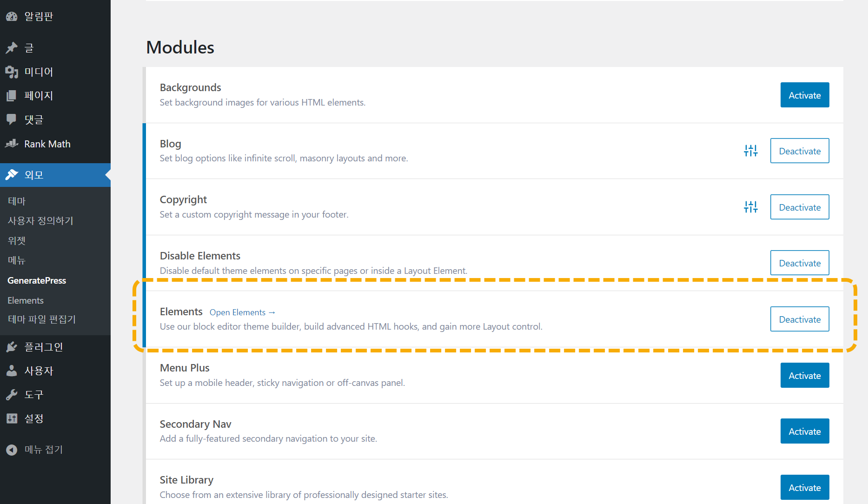Open the Elements submenu in sidebar
Image resolution: width=868 pixels, height=504 pixels.
pyautogui.click(x=26, y=300)
